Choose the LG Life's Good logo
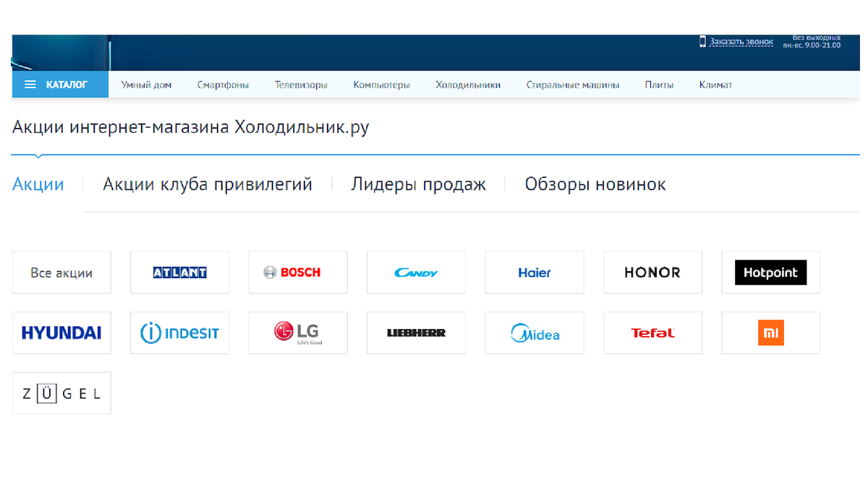Image resolution: width=868 pixels, height=488 pixels. tap(298, 333)
